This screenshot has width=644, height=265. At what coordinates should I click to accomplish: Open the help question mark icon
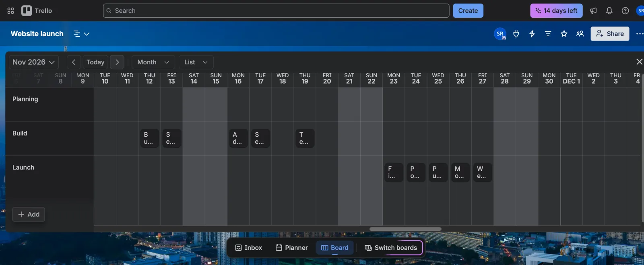pos(625,11)
